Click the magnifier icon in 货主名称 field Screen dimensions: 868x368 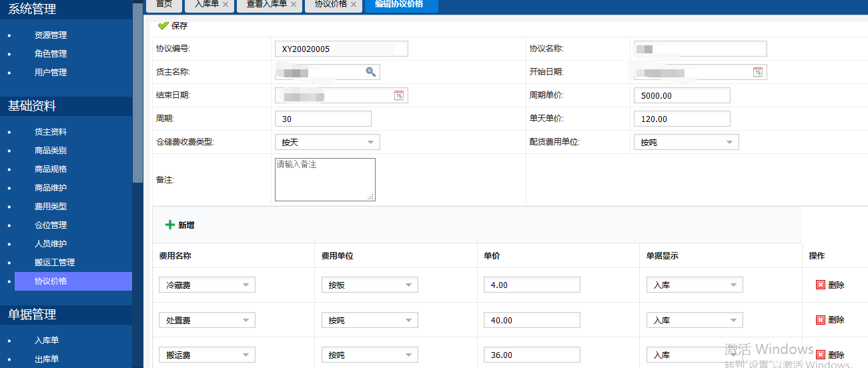click(x=370, y=72)
